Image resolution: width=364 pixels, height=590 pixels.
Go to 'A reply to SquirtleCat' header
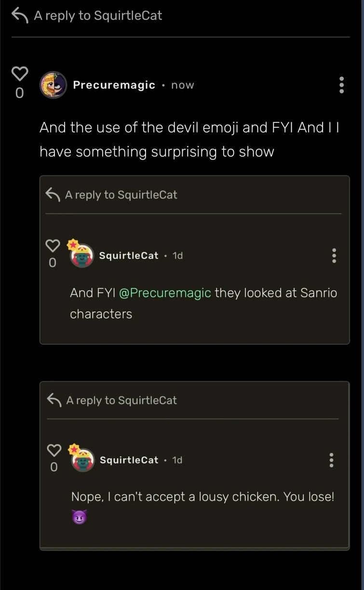point(98,15)
